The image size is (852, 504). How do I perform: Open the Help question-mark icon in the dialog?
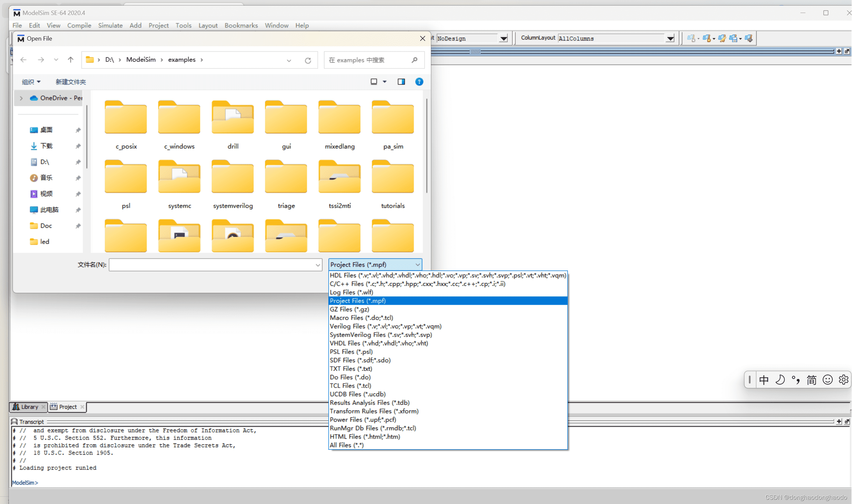(419, 82)
